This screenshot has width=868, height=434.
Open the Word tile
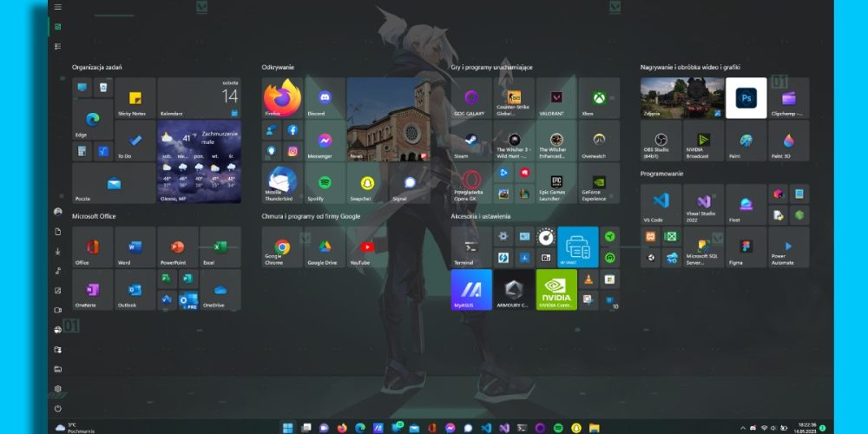coord(135,247)
